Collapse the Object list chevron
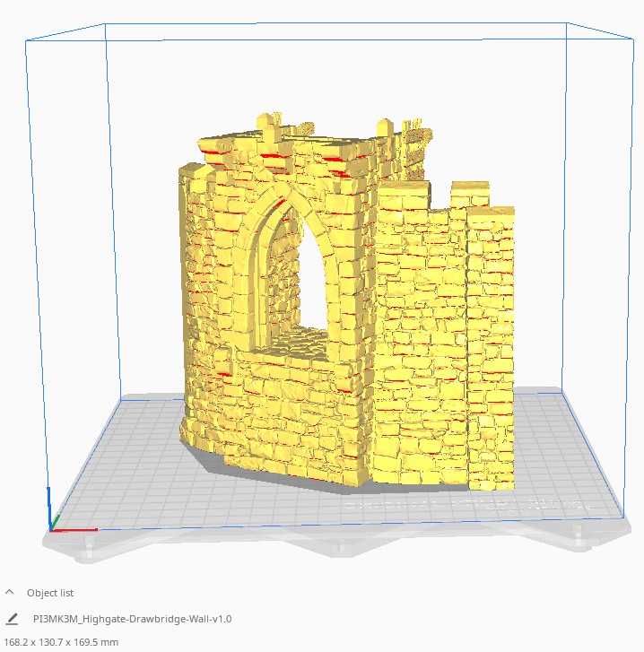 pos(10,593)
